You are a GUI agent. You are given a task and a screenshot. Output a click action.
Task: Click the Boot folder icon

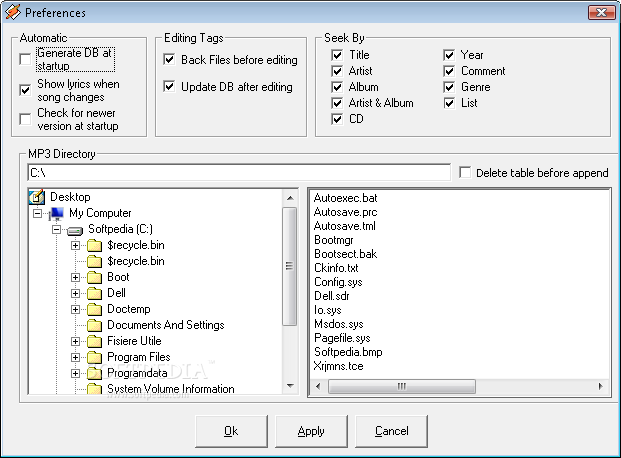coord(94,277)
